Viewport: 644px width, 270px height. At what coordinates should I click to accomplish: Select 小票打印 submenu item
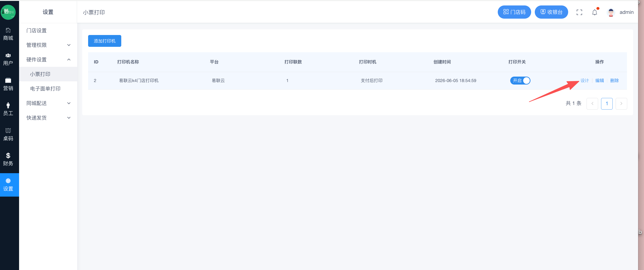coord(48,74)
